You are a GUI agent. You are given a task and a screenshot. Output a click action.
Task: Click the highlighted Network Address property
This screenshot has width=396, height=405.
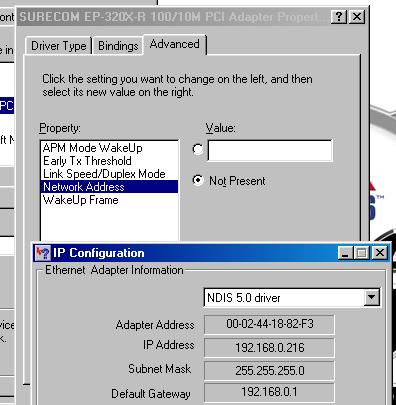click(109, 187)
